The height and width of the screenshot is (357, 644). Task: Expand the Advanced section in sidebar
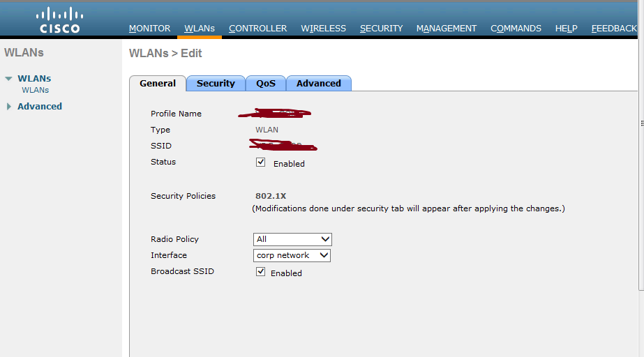(x=8, y=106)
